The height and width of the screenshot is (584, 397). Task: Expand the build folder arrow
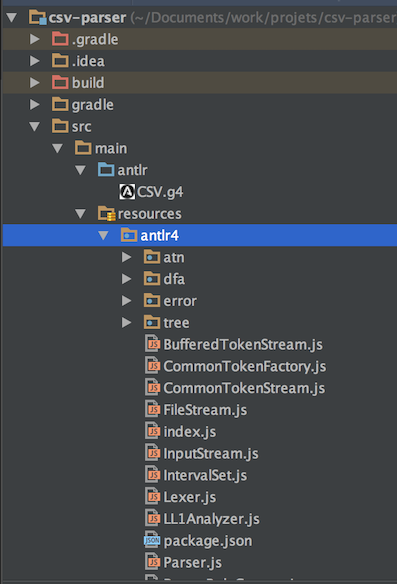tap(35, 83)
